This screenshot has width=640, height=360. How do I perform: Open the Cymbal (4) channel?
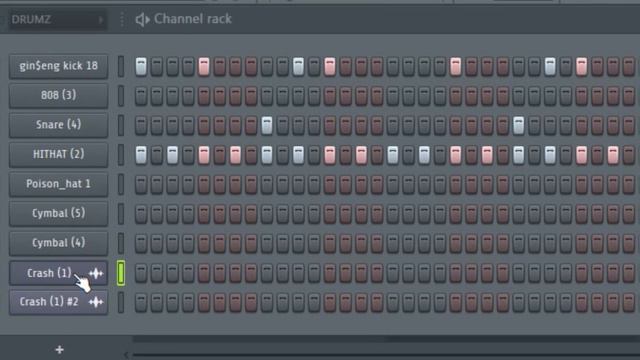click(x=58, y=243)
